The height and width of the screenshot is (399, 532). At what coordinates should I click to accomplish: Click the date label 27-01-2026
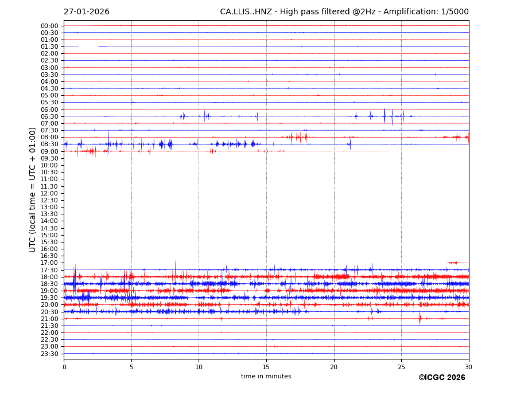87,12
